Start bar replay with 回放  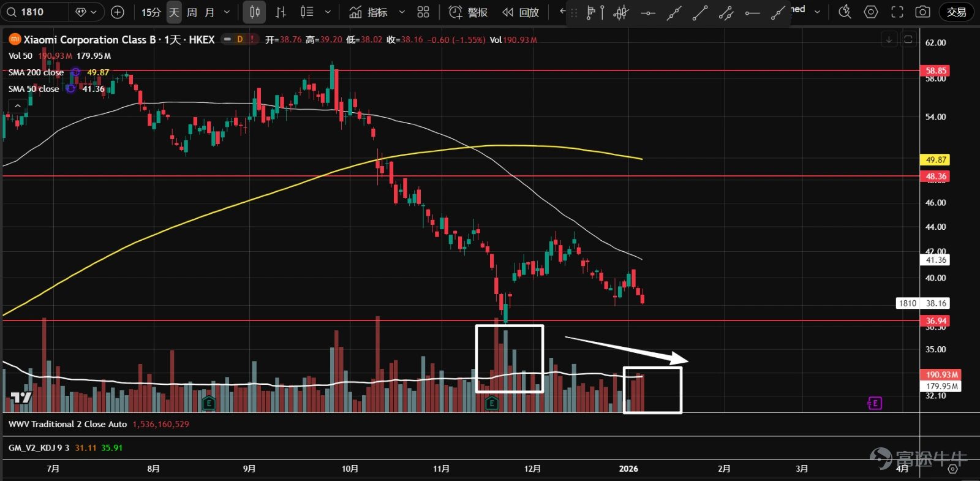click(x=521, y=12)
